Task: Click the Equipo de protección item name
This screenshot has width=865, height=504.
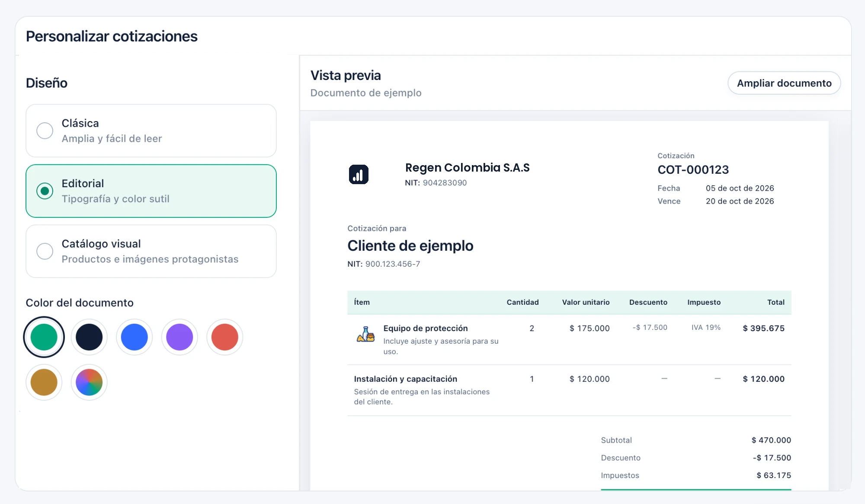Action: (x=425, y=328)
